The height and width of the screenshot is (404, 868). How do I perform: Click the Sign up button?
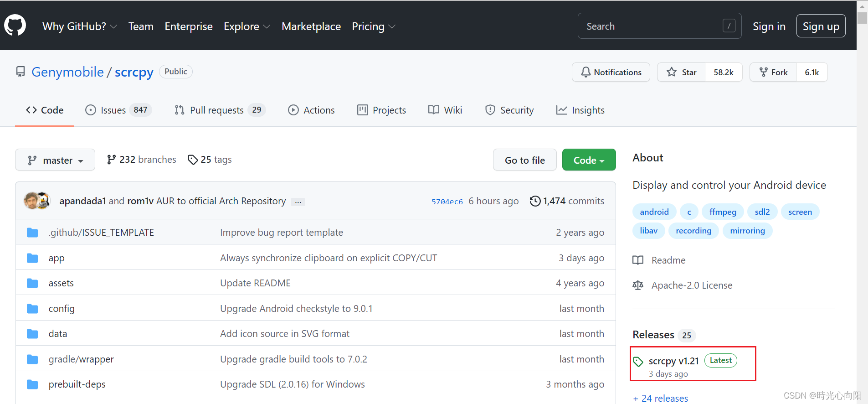(x=821, y=26)
